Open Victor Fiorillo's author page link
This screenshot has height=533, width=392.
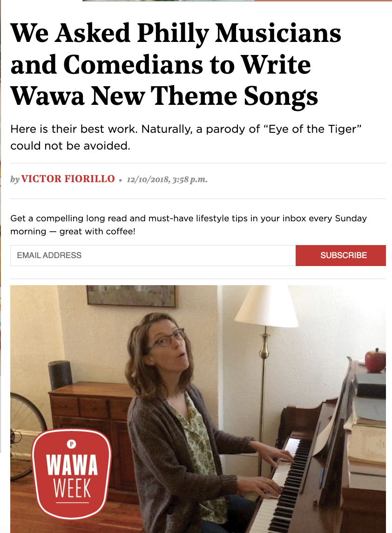coord(68,179)
